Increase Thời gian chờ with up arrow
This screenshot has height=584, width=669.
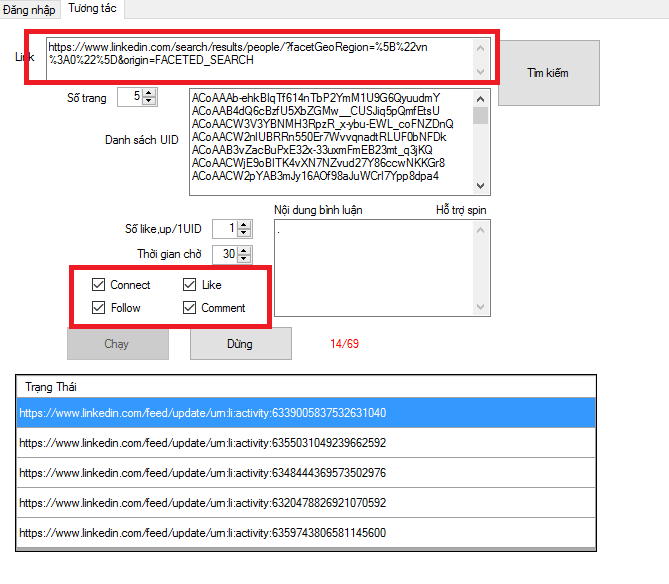[x=244, y=250]
